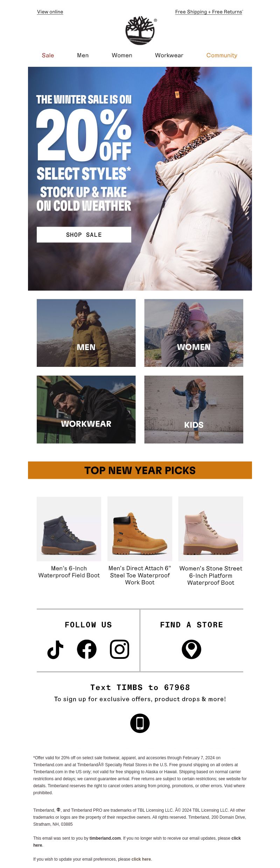Image resolution: width=280 pixels, height=868 pixels.
Task: Click the SHOP SALE button
Action: (x=84, y=235)
